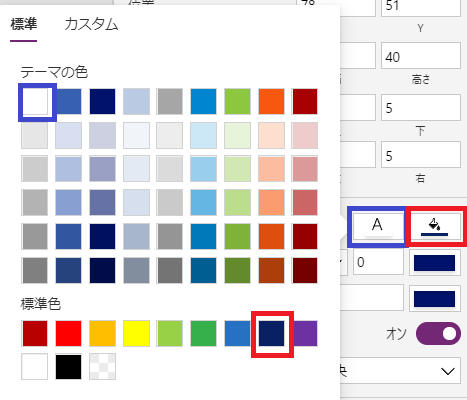Choose the dark gray first swatch in bottom theme row

tap(35, 270)
